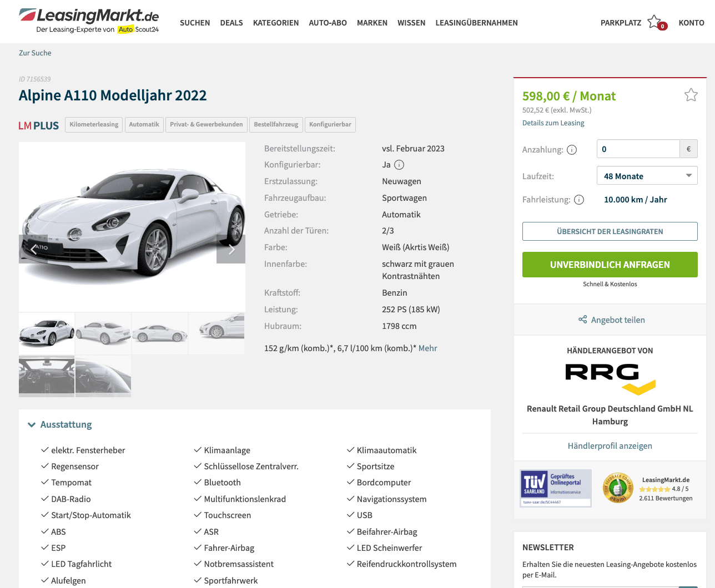Open the SUCHEN menu
Screen dimensions: 715x588
click(x=195, y=23)
